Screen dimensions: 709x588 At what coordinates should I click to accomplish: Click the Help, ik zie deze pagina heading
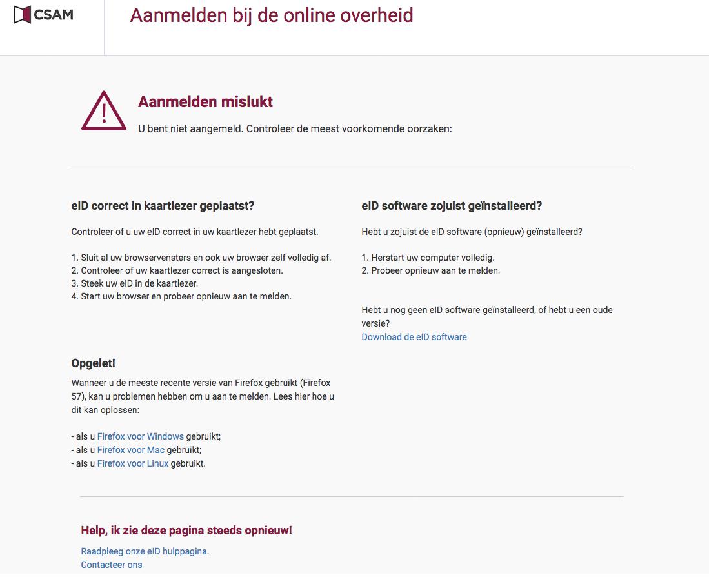[x=186, y=531]
